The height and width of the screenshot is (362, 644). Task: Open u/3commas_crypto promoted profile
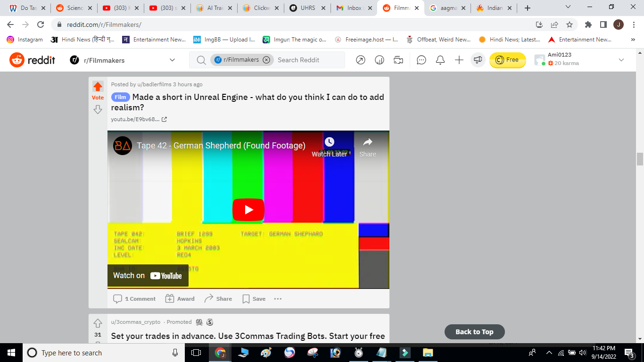tap(136, 322)
